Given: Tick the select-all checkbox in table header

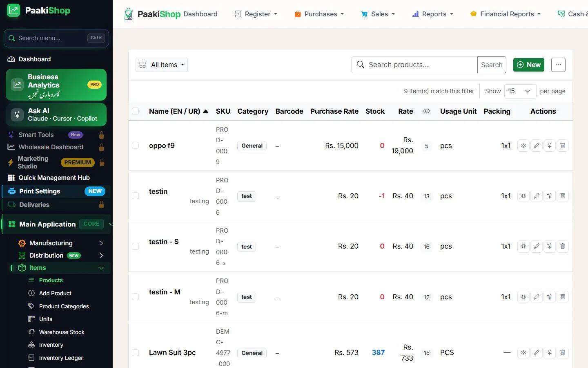Looking at the screenshot, I should 136,111.
